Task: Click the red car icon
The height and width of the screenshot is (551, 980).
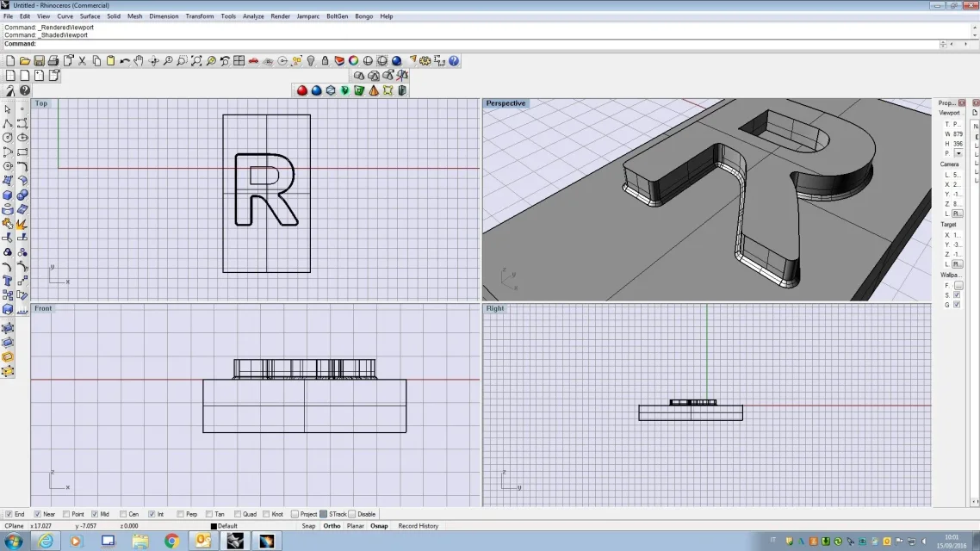Action: coord(253,60)
